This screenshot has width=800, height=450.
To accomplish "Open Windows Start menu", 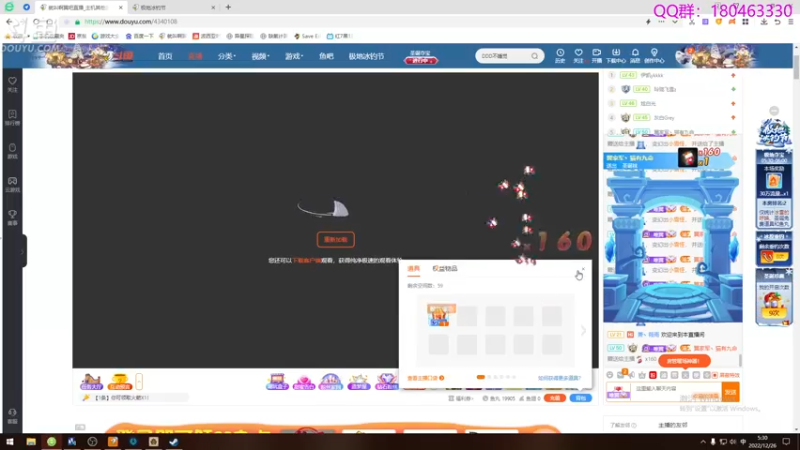I will pyautogui.click(x=10, y=442).
